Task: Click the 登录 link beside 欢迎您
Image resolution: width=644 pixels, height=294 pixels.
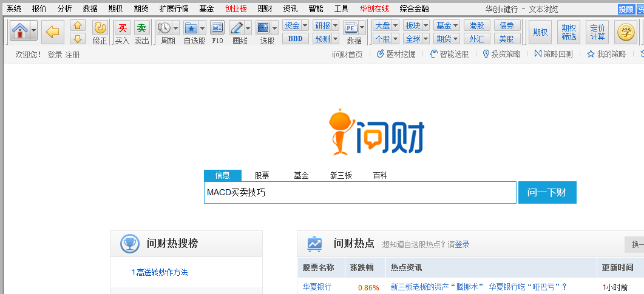Action: [55, 55]
